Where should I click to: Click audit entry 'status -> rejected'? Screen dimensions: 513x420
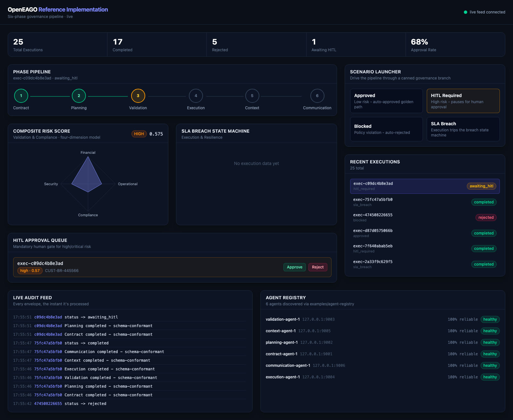pos(130,404)
